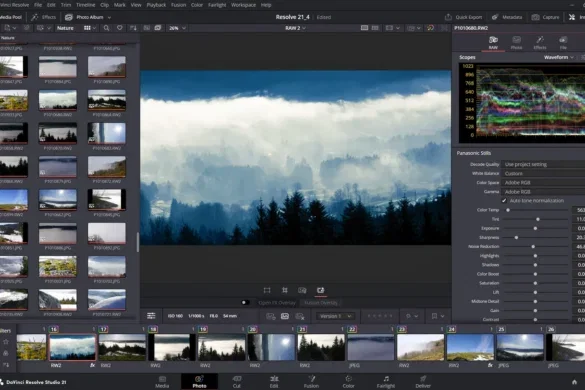Click the Media Pool button

pyautogui.click(x=11, y=17)
